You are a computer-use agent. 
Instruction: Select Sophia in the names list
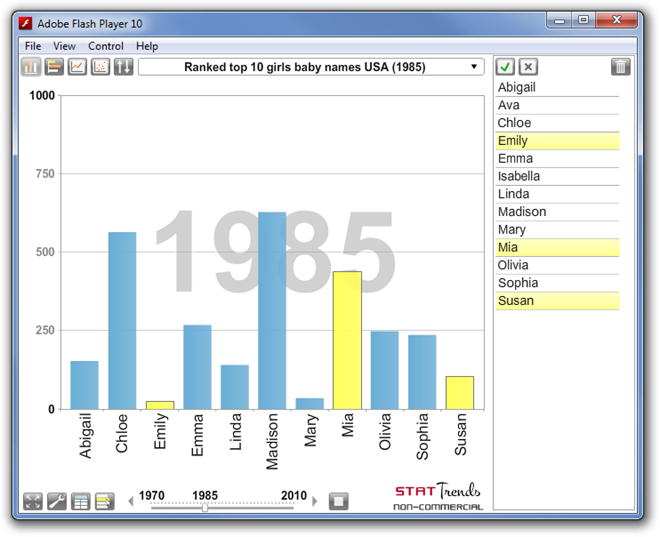557,283
